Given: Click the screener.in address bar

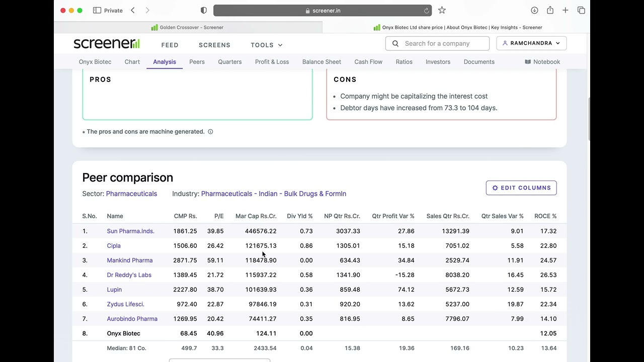Looking at the screenshot, I should tap(323, 11).
